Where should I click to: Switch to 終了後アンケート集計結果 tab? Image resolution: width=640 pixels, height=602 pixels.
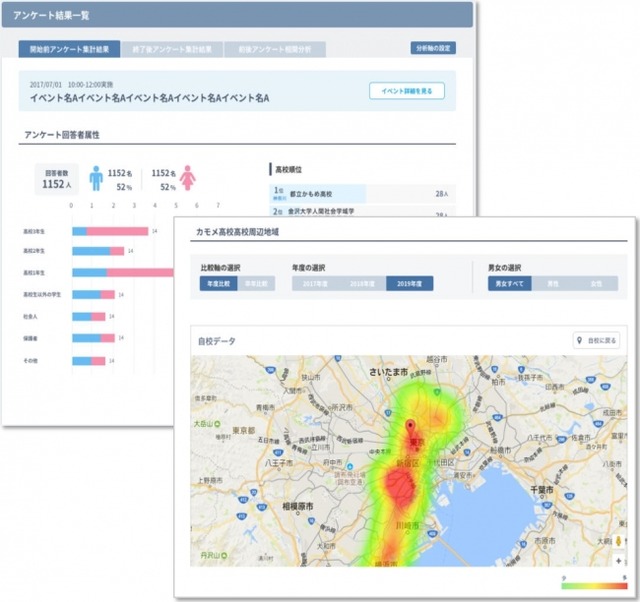point(171,48)
